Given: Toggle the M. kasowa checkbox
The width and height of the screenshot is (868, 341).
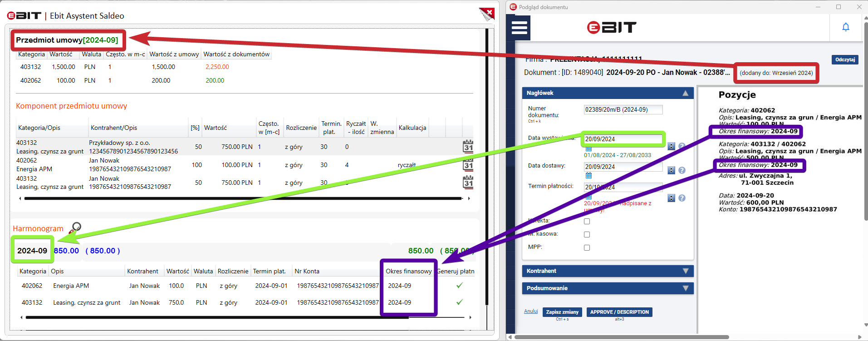Looking at the screenshot, I should tap(587, 234).
